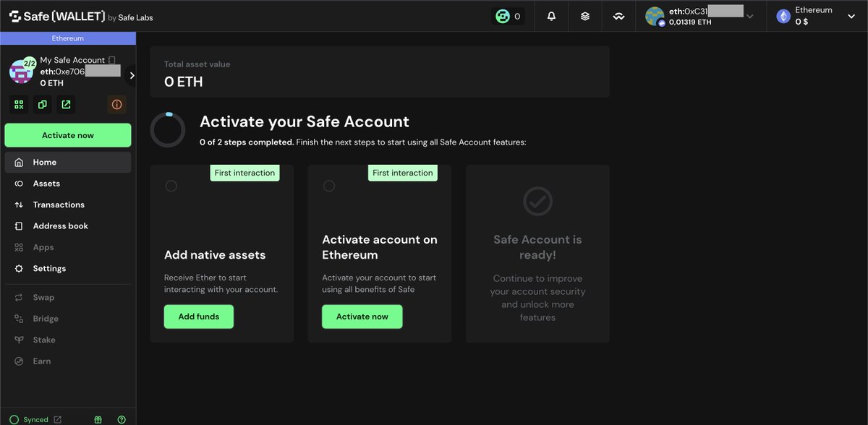Click the activation progress ring
The width and height of the screenshot is (868, 425).
pos(168,130)
